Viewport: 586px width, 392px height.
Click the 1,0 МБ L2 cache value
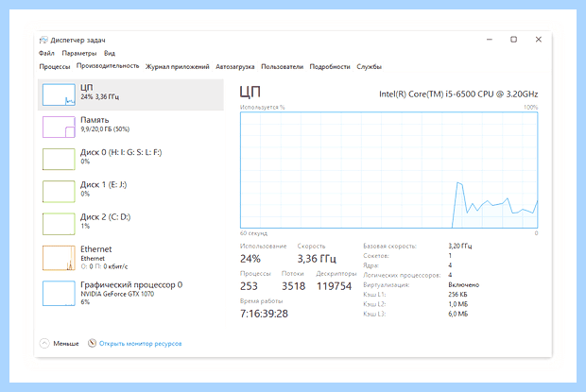coord(457,304)
